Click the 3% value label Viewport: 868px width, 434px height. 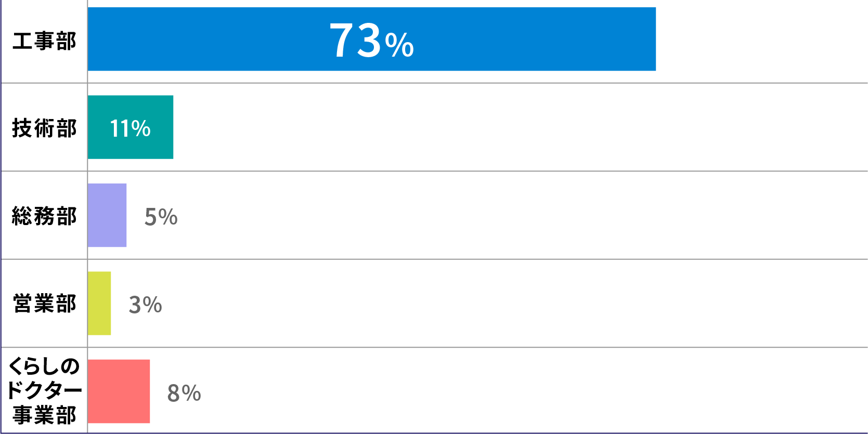point(146,305)
